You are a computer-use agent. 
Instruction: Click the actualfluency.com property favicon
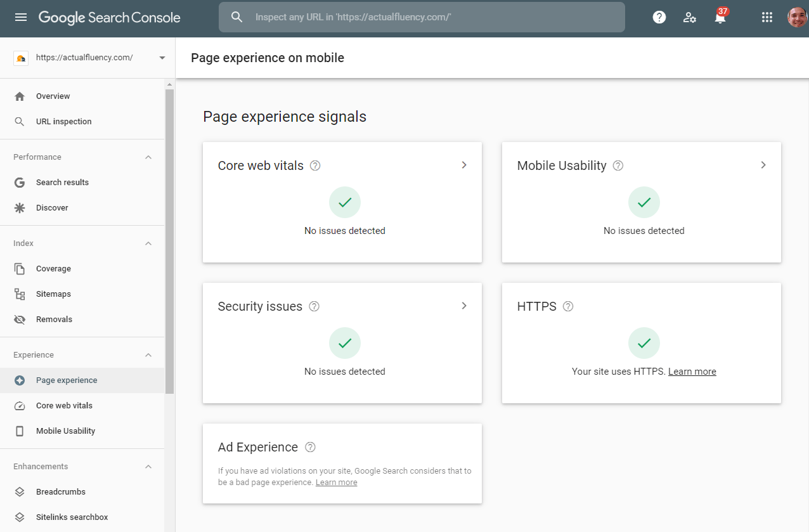pyautogui.click(x=21, y=58)
